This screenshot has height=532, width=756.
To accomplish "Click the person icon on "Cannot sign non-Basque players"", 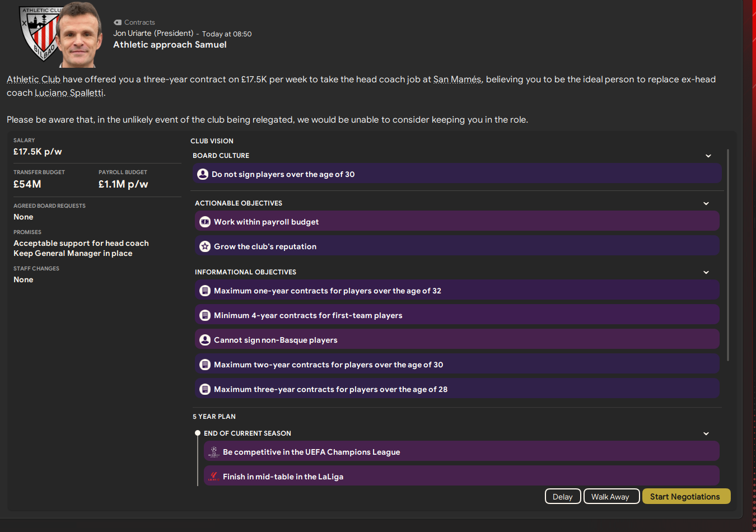I will tap(204, 339).
